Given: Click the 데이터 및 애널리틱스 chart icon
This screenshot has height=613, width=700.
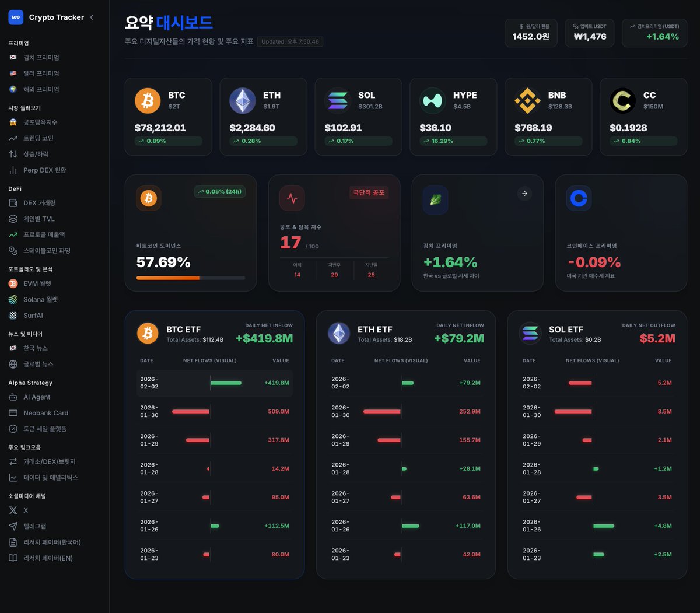Looking at the screenshot, I should [13, 478].
